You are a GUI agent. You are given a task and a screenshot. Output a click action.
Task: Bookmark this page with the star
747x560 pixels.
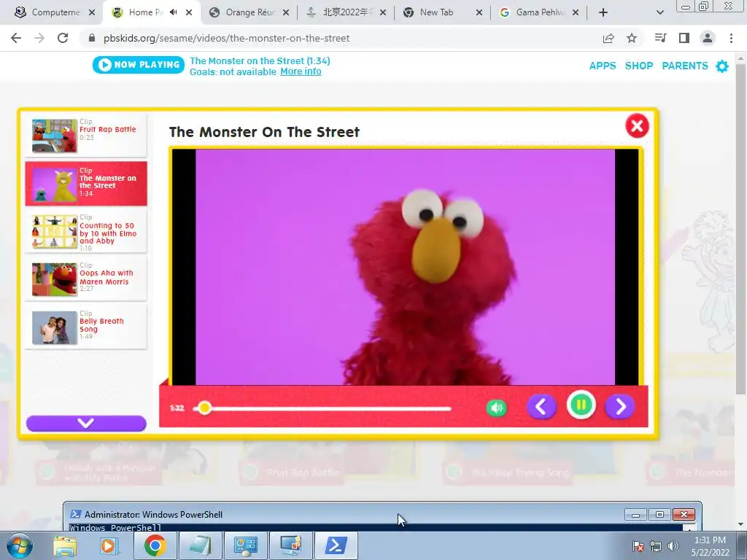pyautogui.click(x=632, y=38)
